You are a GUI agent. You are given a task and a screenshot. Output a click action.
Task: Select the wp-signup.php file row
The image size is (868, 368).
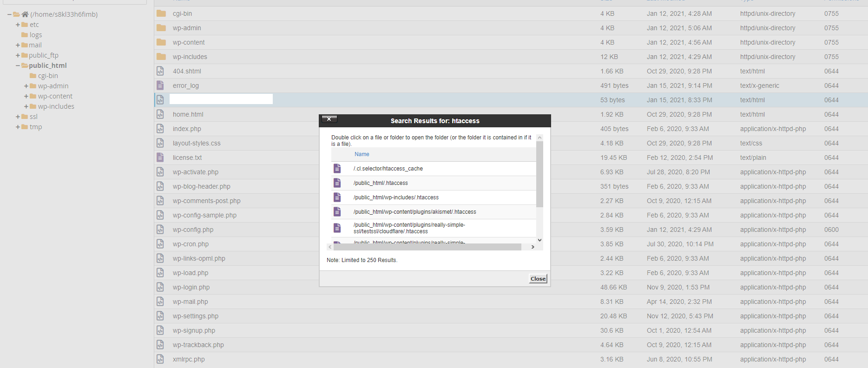(511, 330)
